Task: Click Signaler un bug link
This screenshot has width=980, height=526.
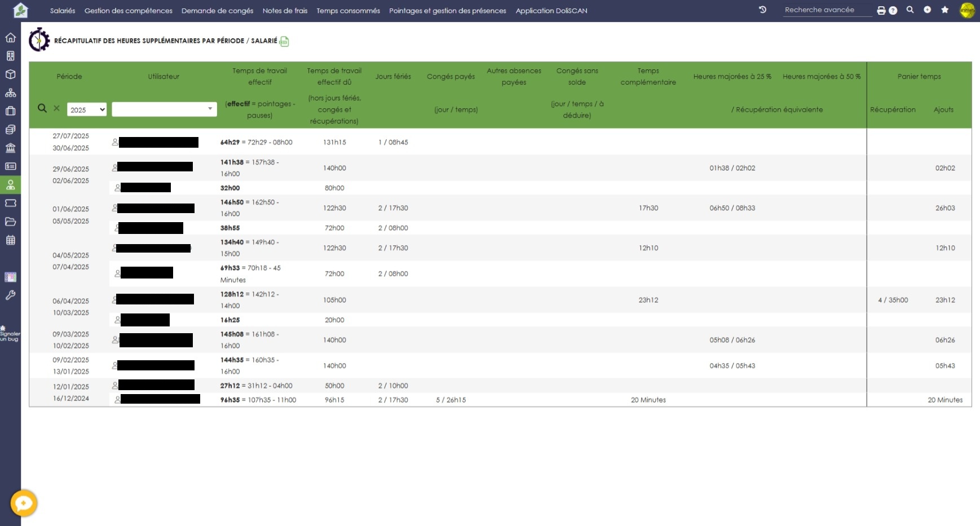Action: click(10, 334)
